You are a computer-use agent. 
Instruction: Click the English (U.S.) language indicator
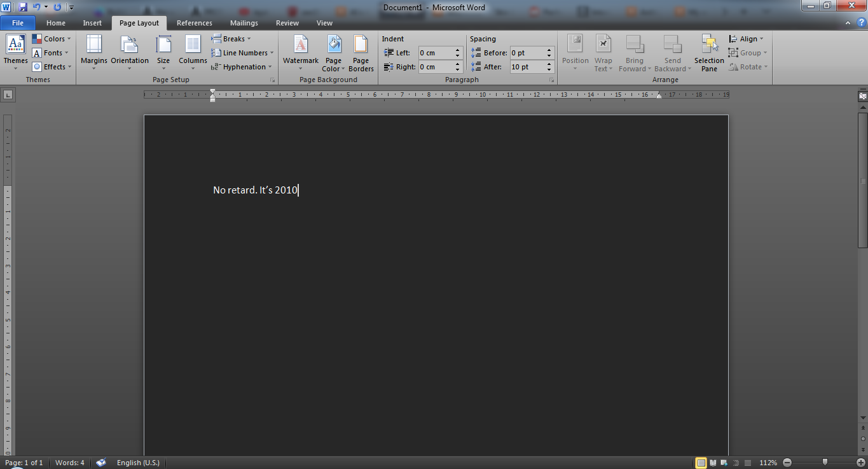[138, 463]
